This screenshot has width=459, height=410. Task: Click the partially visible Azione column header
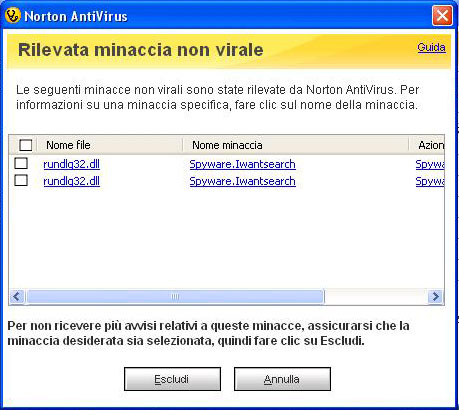pyautogui.click(x=427, y=145)
